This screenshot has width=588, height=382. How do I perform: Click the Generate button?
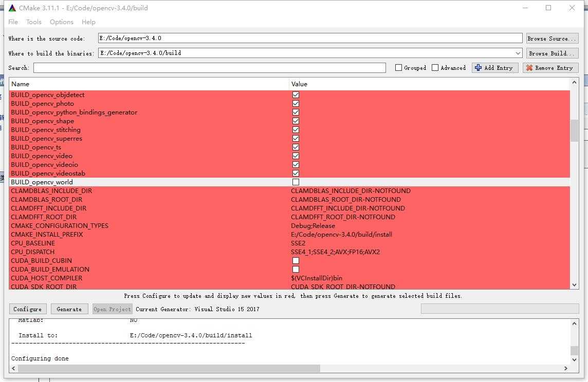[x=69, y=309]
